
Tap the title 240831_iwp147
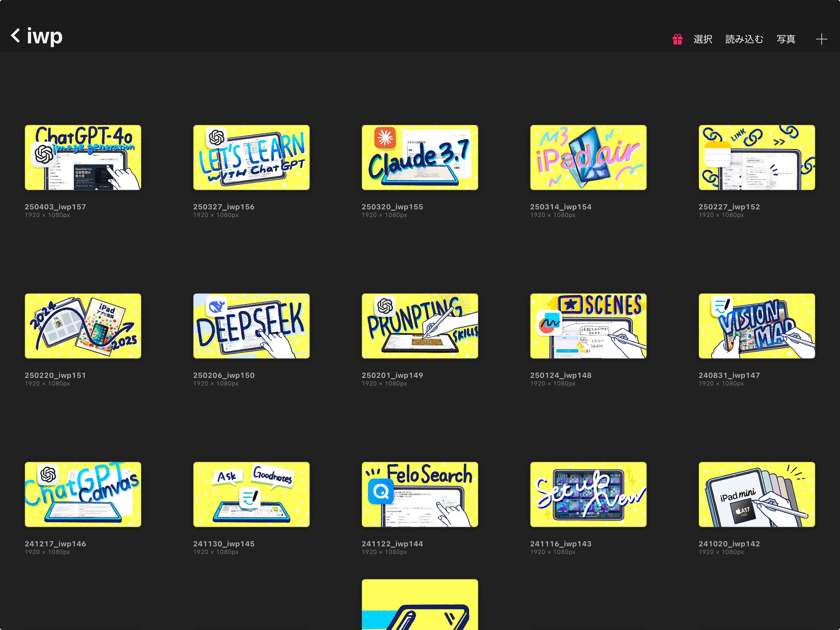[x=730, y=375]
